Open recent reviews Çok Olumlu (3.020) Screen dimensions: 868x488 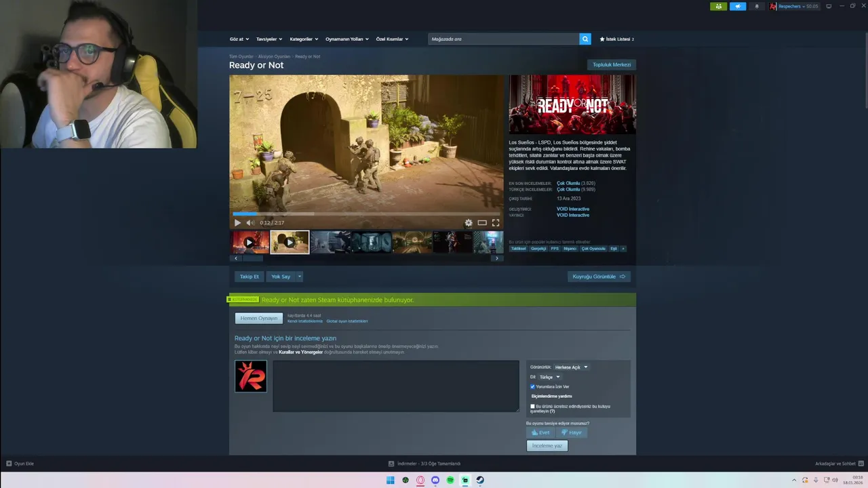click(576, 184)
